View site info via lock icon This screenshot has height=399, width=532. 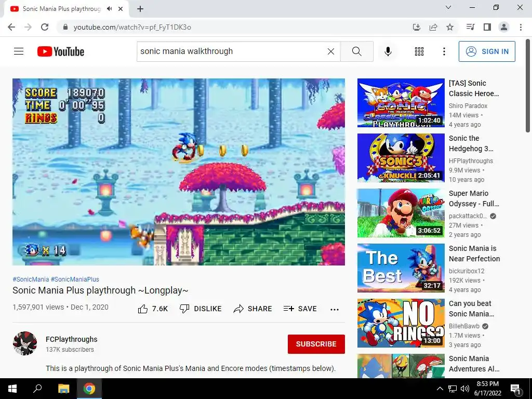[65, 27]
